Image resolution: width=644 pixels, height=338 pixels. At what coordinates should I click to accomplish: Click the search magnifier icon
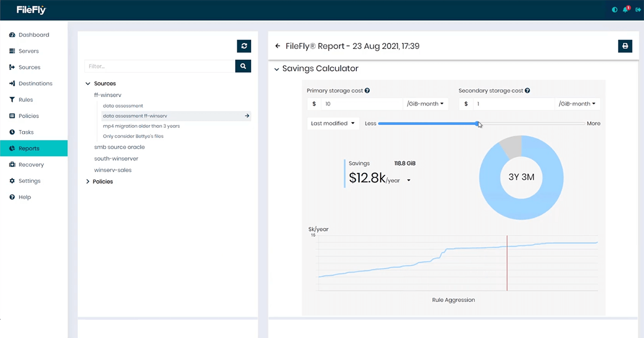(244, 66)
